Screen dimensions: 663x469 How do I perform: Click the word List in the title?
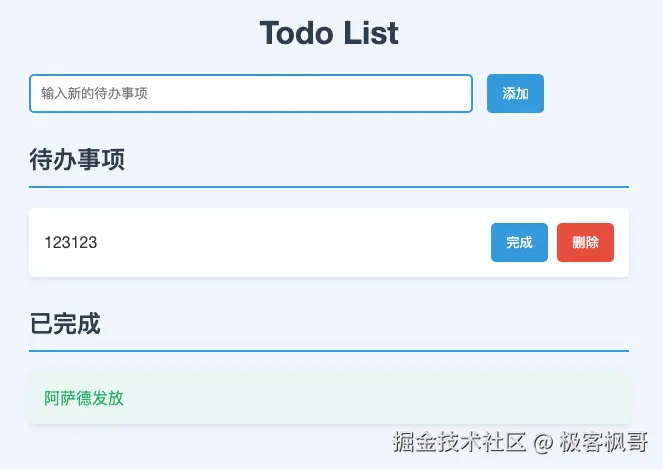coord(373,33)
